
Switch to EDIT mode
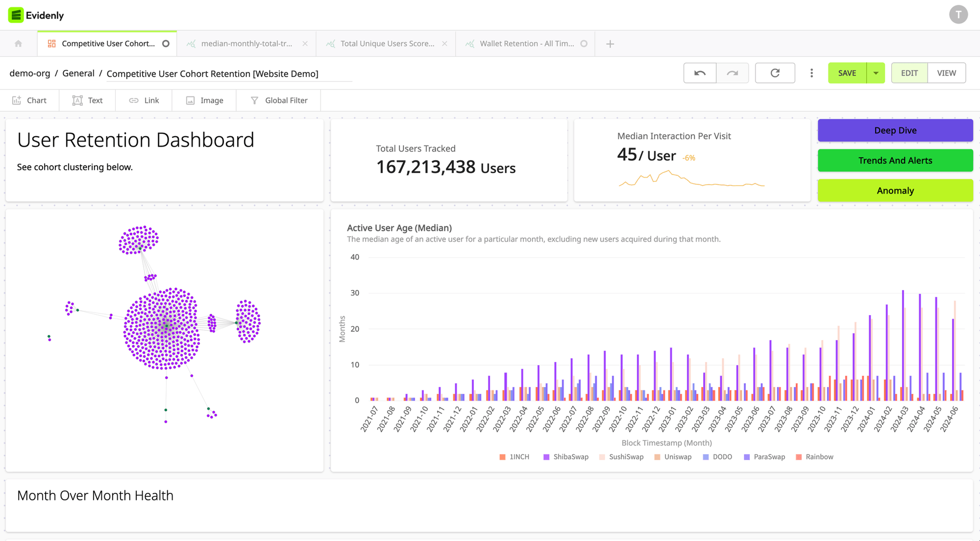909,73
